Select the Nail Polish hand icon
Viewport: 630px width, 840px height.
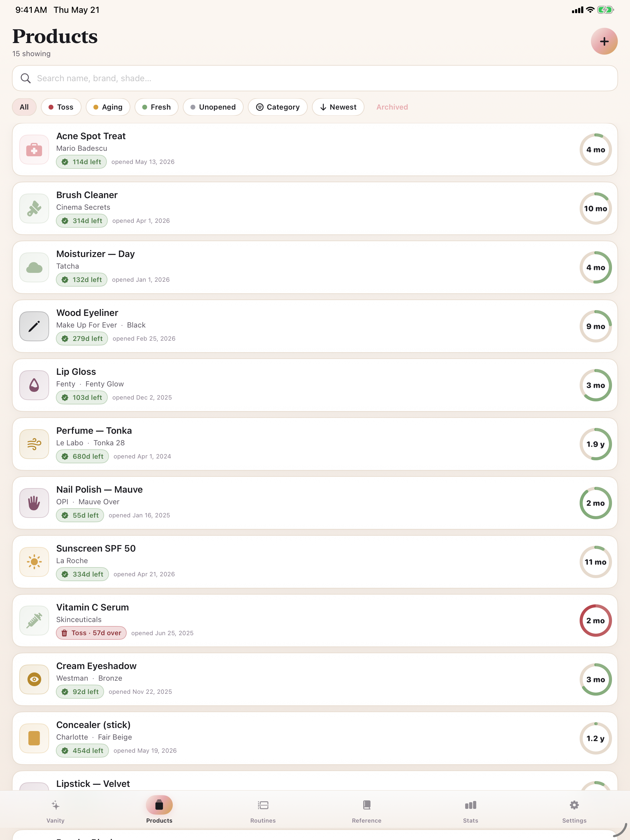click(x=34, y=503)
